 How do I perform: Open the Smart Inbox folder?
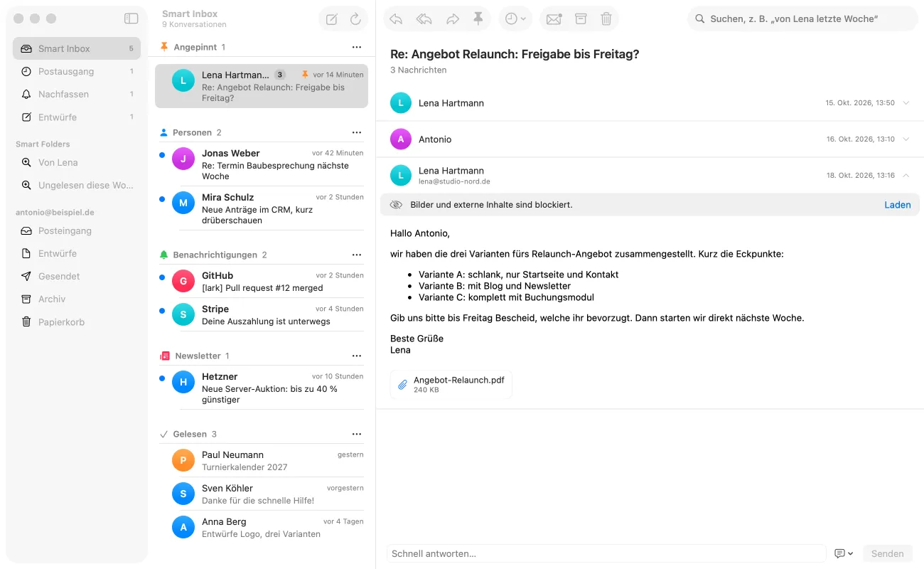pos(77,48)
